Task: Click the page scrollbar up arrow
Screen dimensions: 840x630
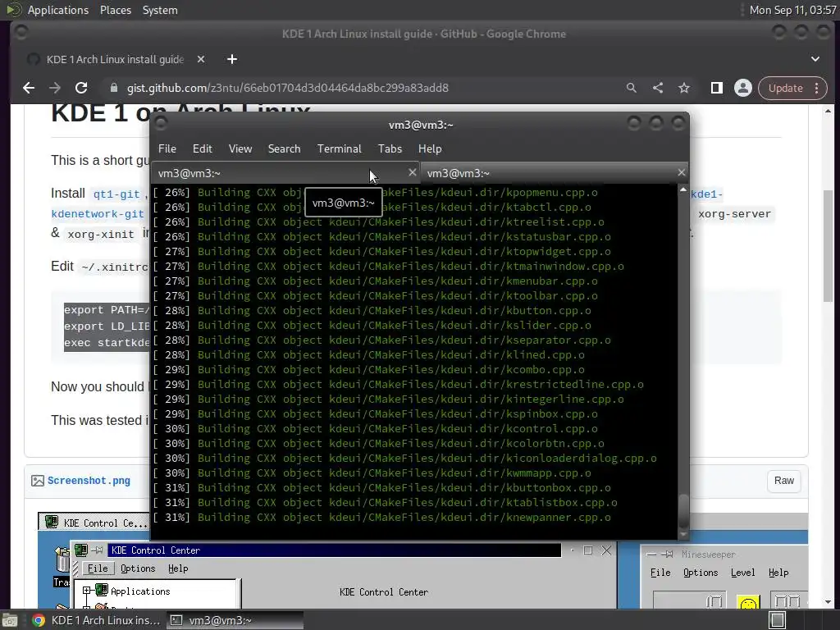Action: point(829,111)
